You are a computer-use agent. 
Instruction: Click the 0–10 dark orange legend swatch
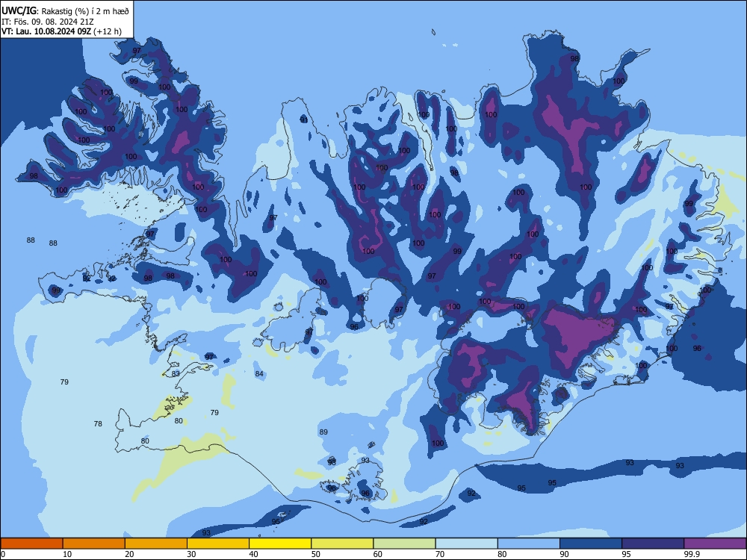31,544
